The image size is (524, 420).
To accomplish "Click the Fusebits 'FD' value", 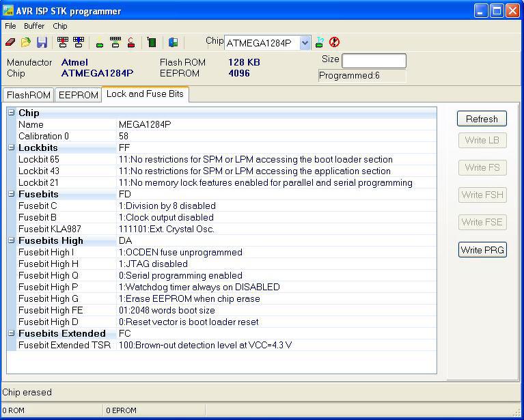I will click(x=124, y=194).
